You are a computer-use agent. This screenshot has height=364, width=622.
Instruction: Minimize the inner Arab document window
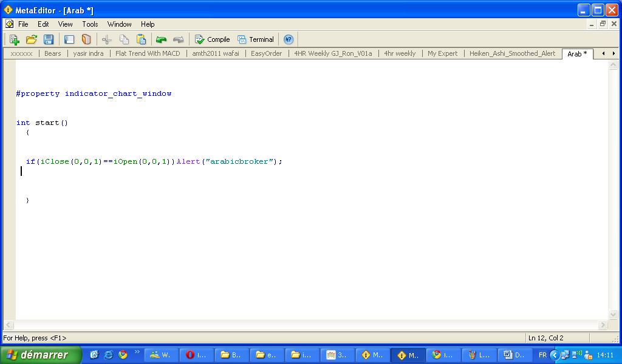click(592, 24)
